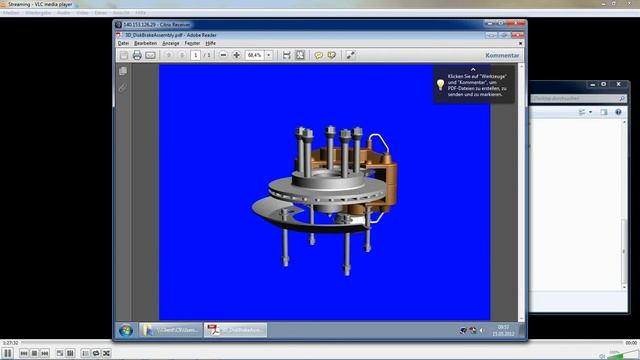Screen dimensions: 640x360
Task: Click the Print icon in Adobe Reader toolbar
Action: coord(137,55)
